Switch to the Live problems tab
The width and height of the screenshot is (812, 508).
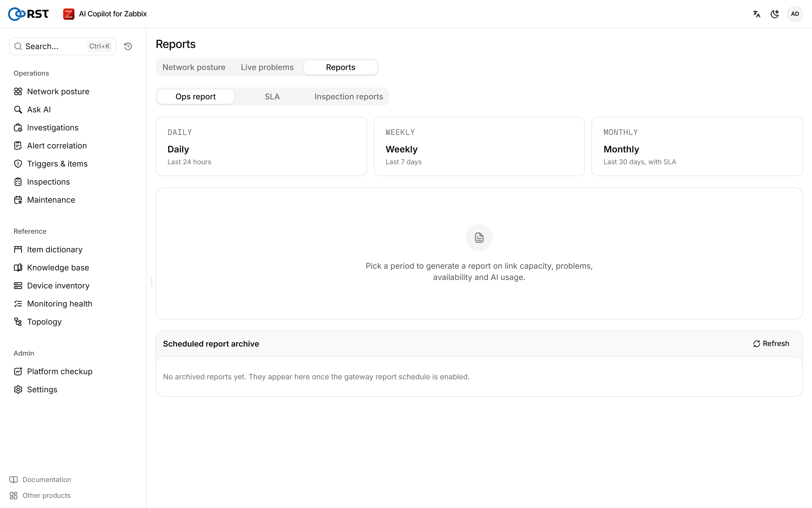(267, 67)
